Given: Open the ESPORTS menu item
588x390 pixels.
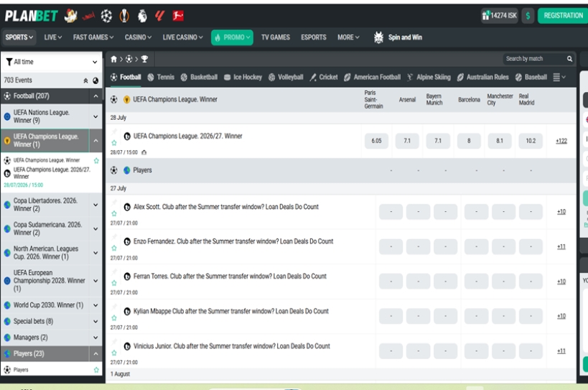Looking at the screenshot, I should (314, 37).
